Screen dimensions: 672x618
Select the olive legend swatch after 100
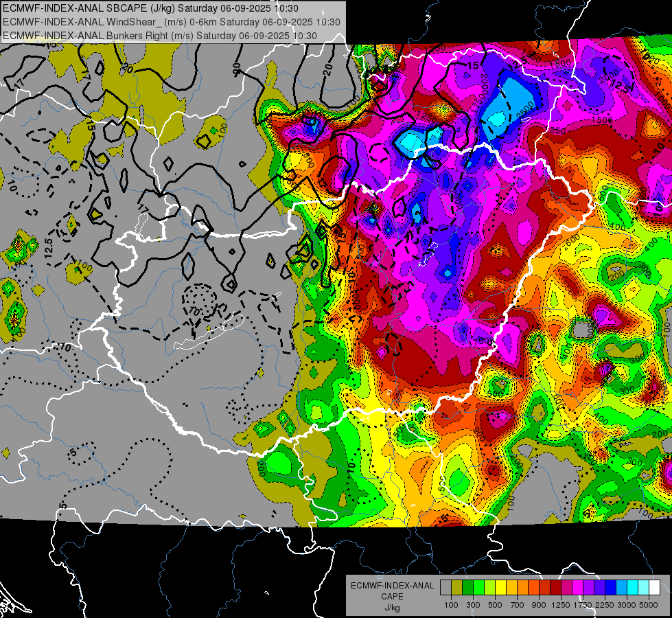(x=457, y=588)
